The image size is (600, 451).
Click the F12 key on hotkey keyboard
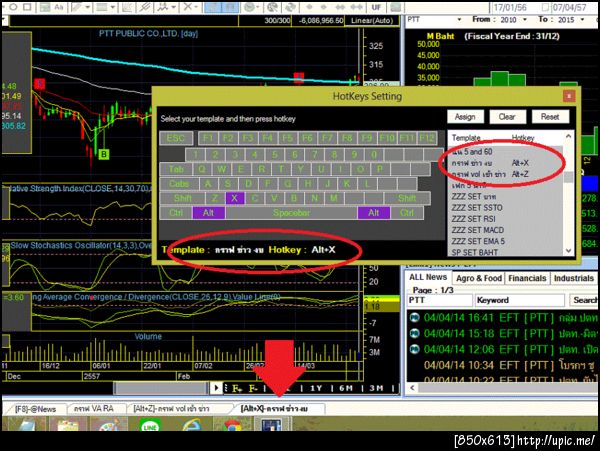tap(427, 138)
